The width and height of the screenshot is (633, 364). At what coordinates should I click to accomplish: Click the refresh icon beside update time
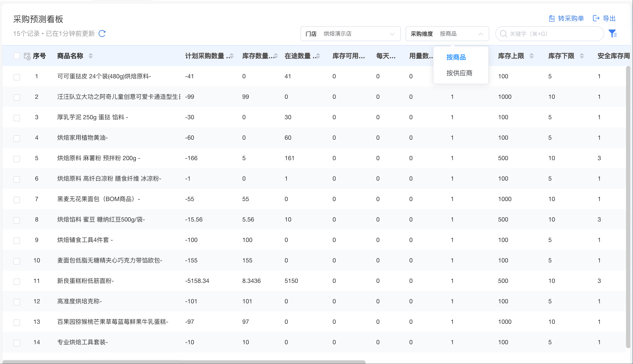[102, 33]
